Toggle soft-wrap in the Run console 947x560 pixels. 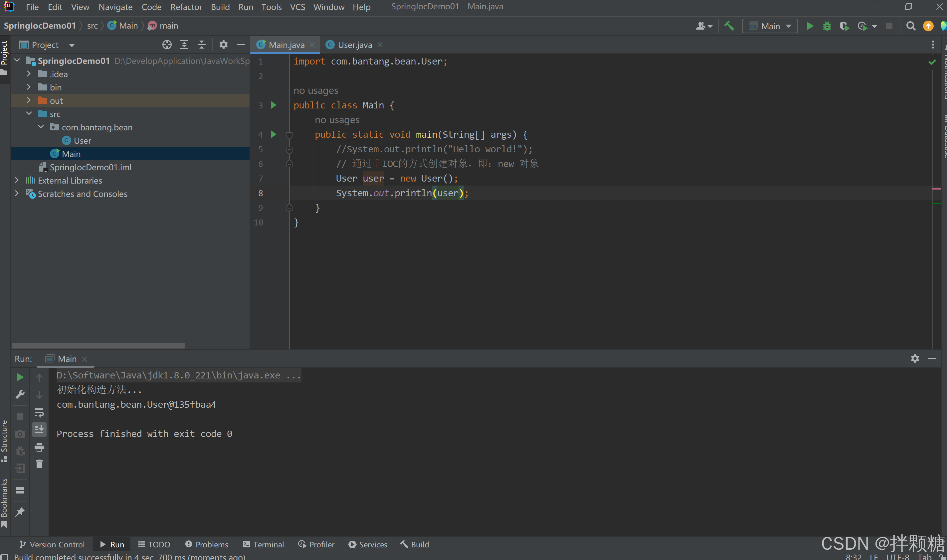(x=39, y=412)
